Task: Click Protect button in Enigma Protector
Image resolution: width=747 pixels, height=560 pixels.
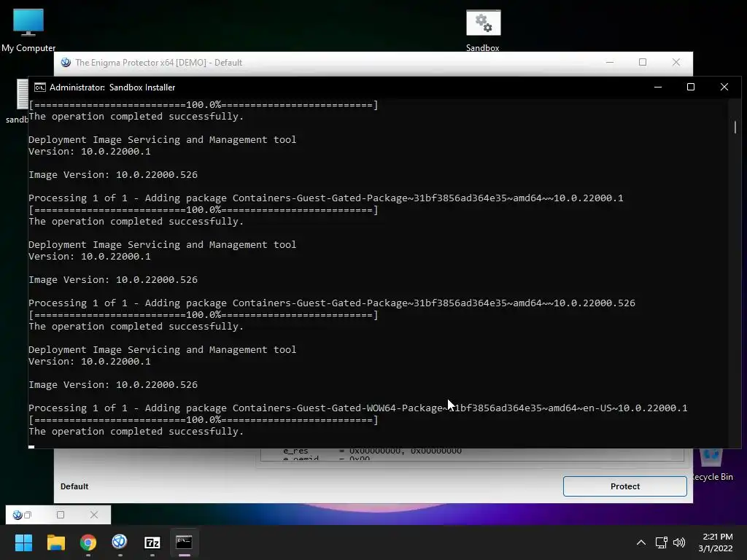Action: coord(624,486)
